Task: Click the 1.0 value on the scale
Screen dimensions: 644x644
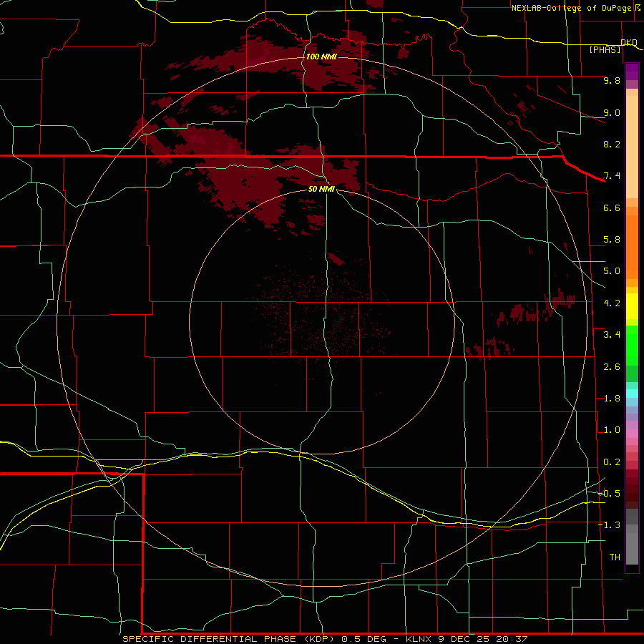Action: point(612,430)
